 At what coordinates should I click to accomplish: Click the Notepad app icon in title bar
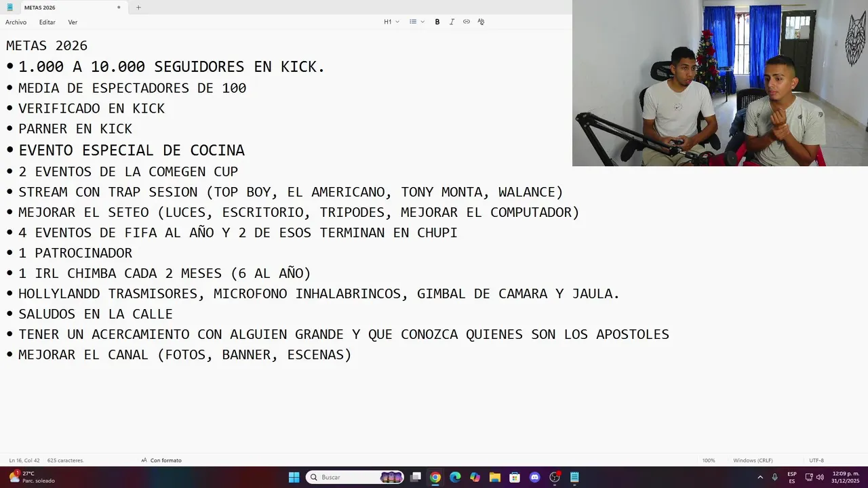click(x=10, y=7)
